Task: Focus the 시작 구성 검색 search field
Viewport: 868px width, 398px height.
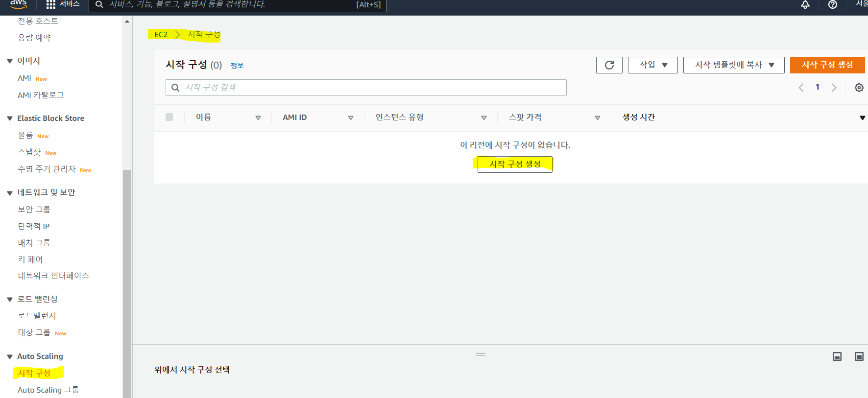Action: 366,88
